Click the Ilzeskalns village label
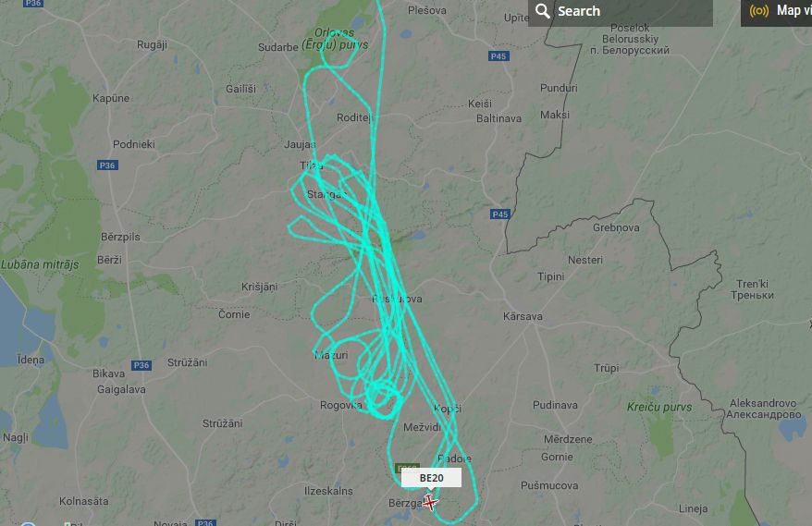The image size is (812, 526). point(328,491)
